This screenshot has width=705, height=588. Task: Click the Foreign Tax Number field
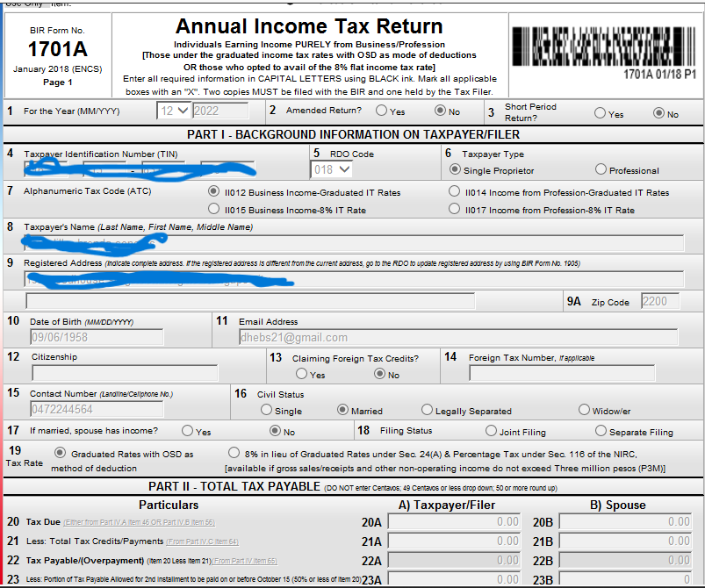[562, 373]
